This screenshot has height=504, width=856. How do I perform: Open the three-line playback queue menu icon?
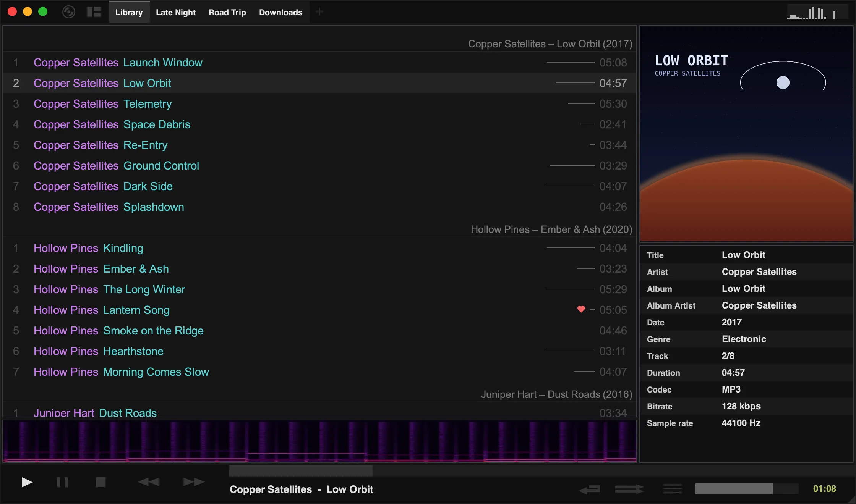[673, 489]
